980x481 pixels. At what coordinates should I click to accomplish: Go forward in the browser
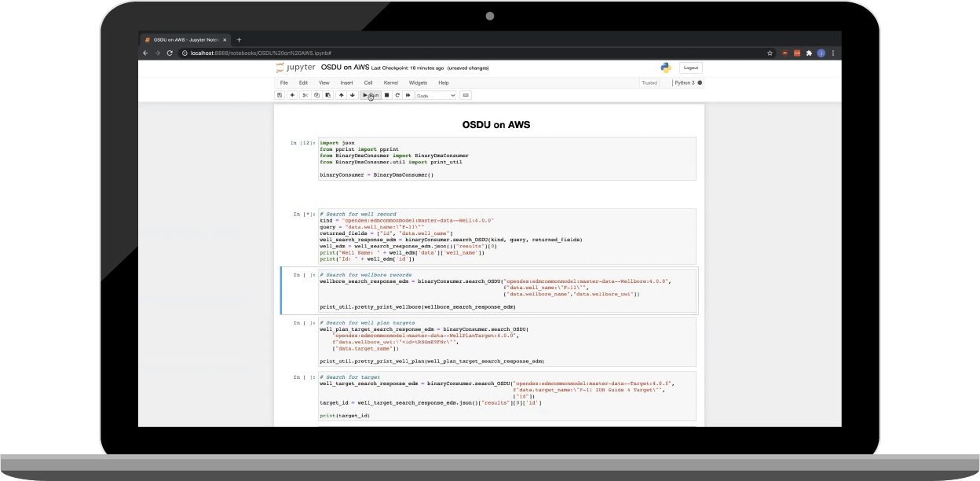pyautogui.click(x=157, y=53)
